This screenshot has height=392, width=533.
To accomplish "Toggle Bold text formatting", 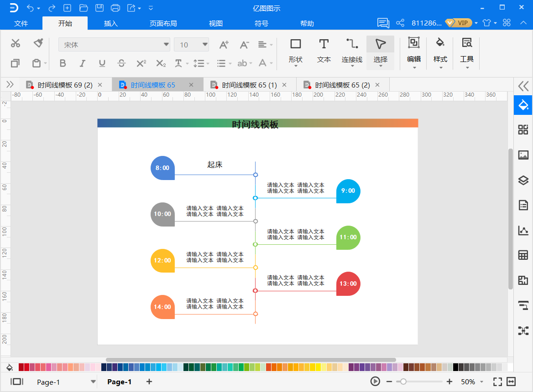I will click(63, 63).
